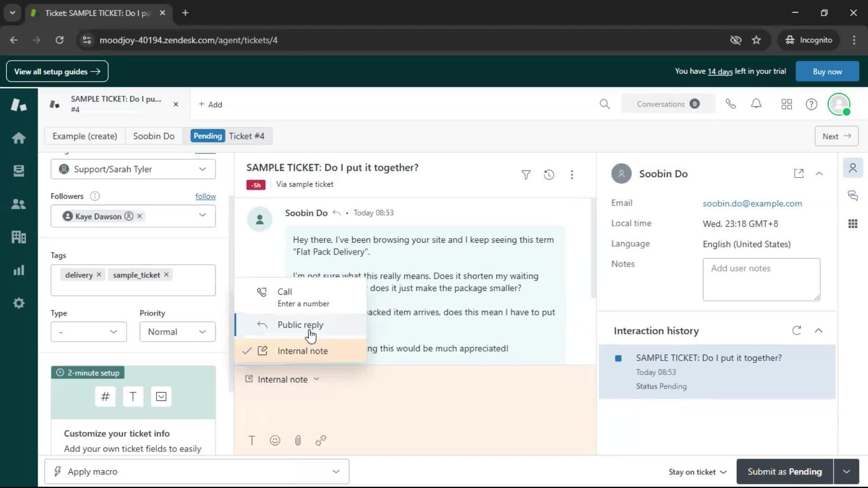Insert emoji in composer
The height and width of the screenshot is (488, 868).
coord(275,441)
